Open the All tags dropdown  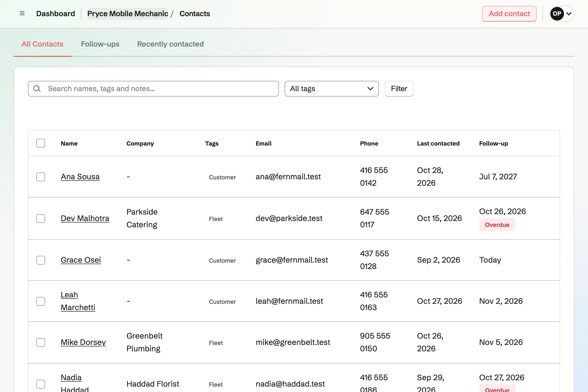[x=331, y=88]
